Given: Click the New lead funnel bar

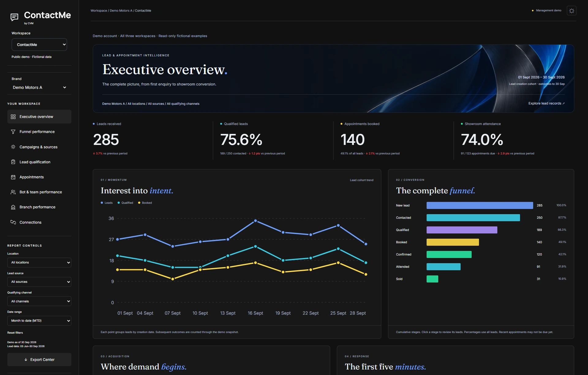Looking at the screenshot, I should coord(480,206).
